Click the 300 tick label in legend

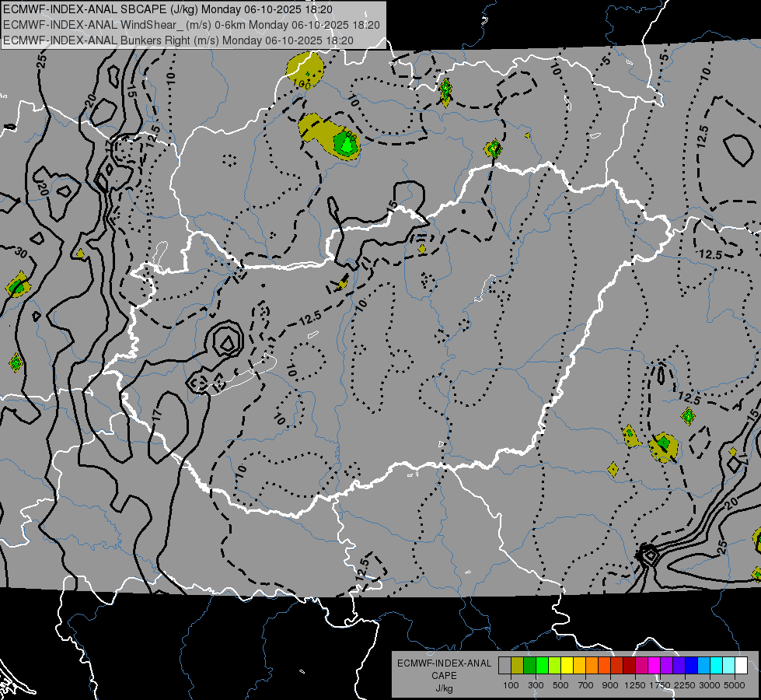pyautogui.click(x=536, y=685)
